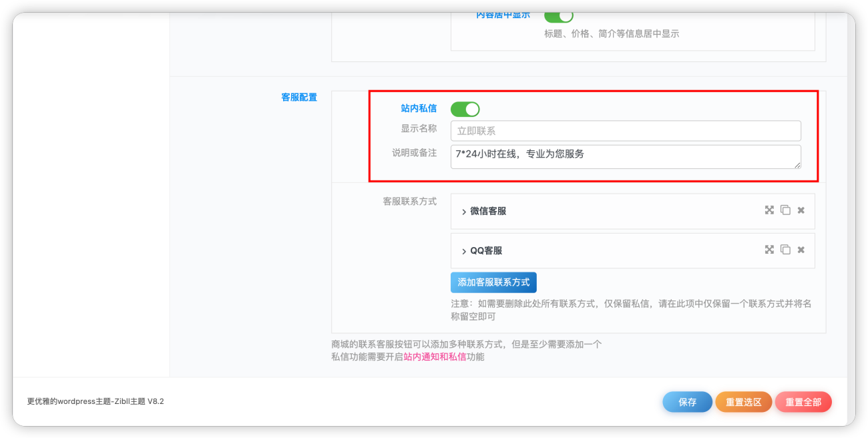Image resolution: width=868 pixels, height=438 pixels.
Task: Delete 微信客服 with its X icon
Action: tap(801, 210)
